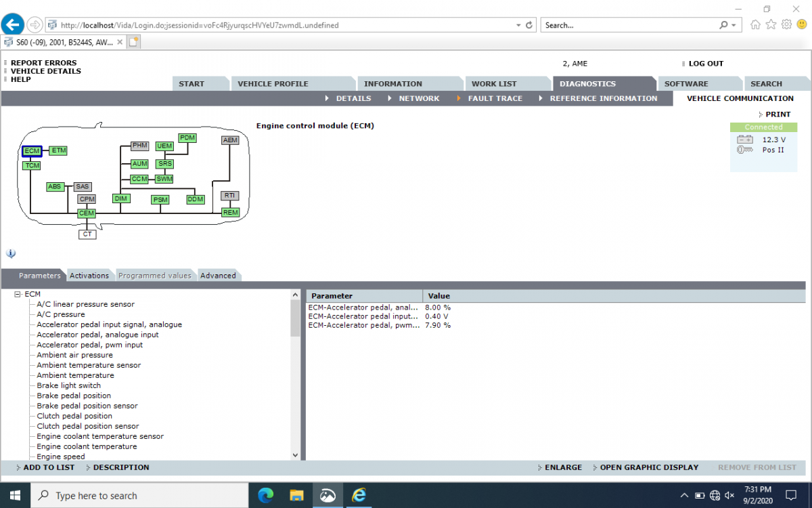Click Add to List button
812x508 pixels.
click(x=49, y=467)
